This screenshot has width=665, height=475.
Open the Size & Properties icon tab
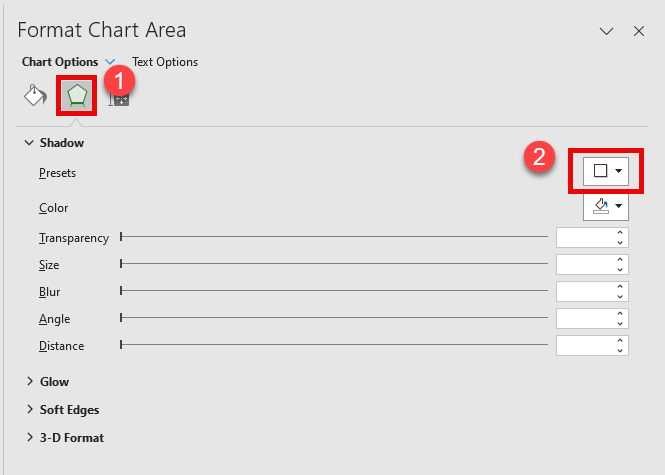click(118, 100)
